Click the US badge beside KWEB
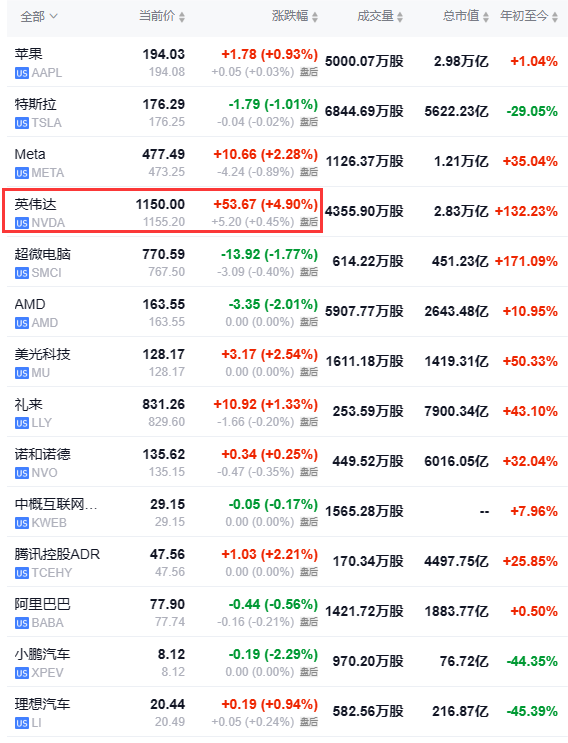 (x=22, y=523)
